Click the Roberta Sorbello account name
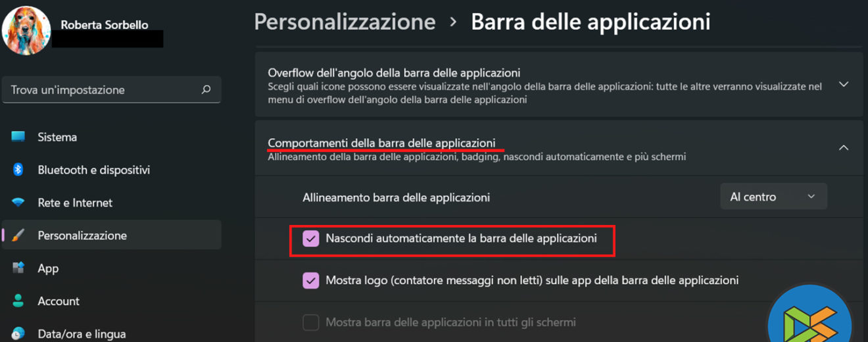This screenshot has height=342, width=868. point(105,25)
